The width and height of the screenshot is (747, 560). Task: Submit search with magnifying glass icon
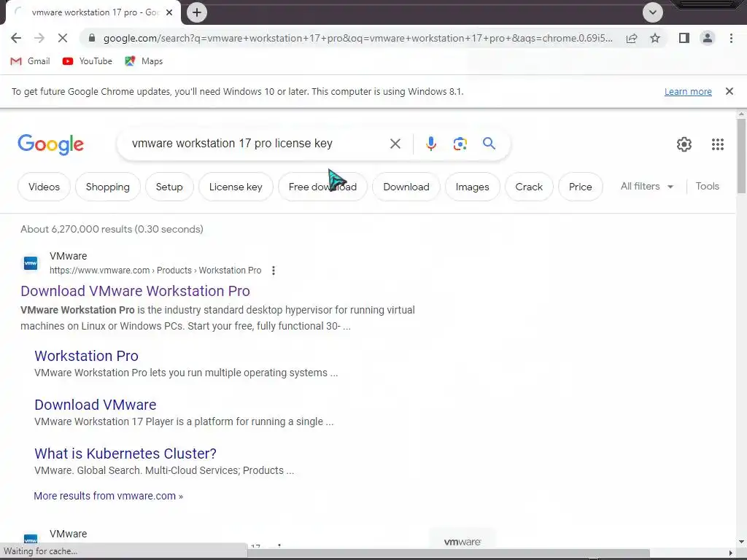tap(489, 144)
